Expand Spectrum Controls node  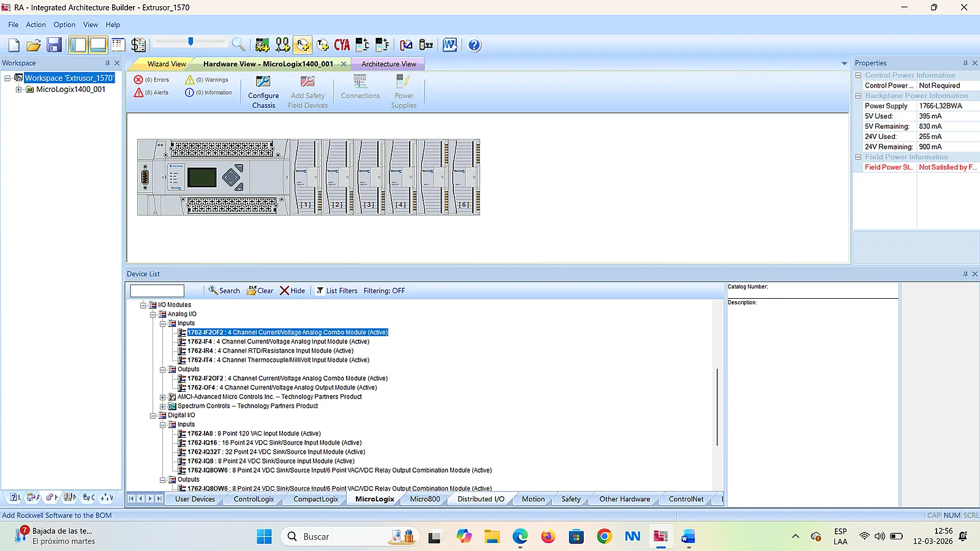(163, 406)
